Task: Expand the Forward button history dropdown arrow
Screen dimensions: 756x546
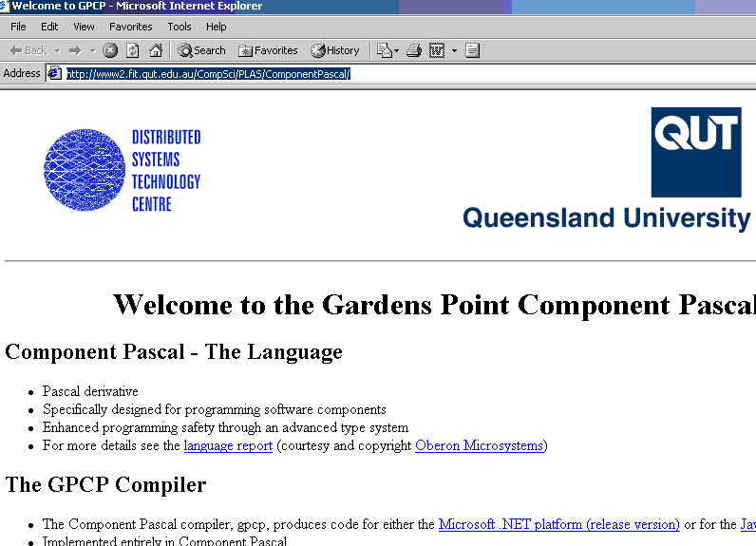Action: coord(92,50)
